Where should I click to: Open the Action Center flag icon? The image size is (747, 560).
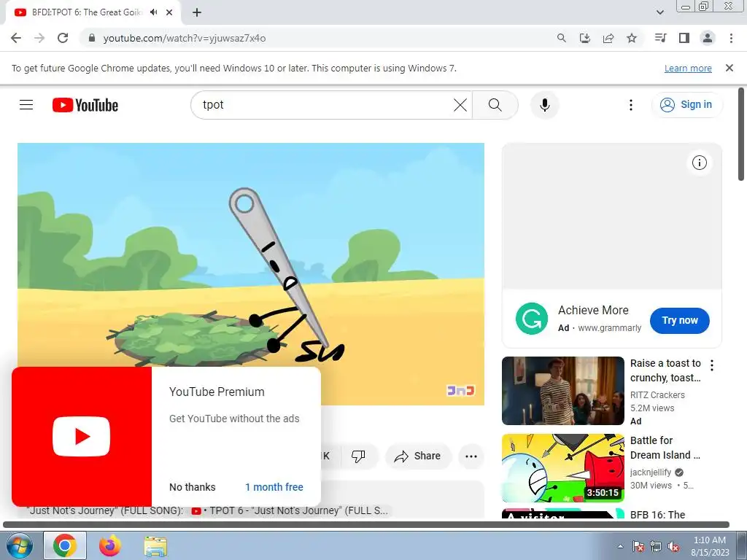pos(638,546)
